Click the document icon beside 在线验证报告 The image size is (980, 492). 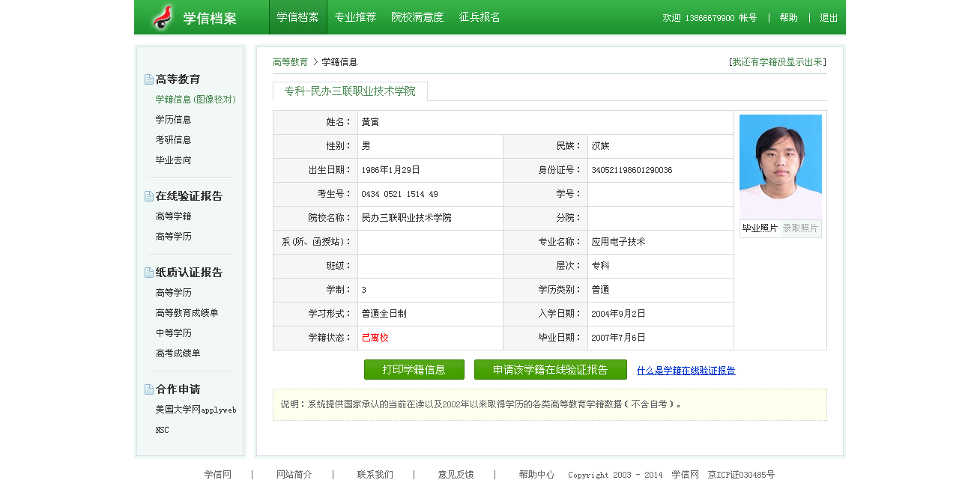149,196
